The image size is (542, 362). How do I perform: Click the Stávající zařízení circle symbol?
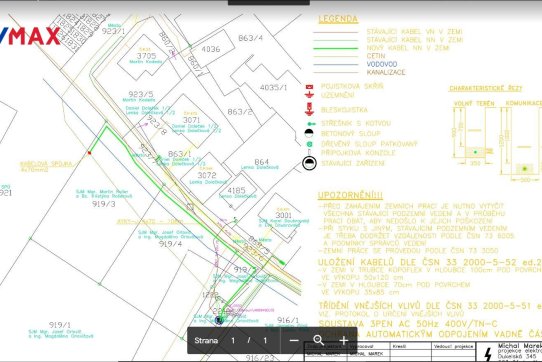[x=309, y=163]
